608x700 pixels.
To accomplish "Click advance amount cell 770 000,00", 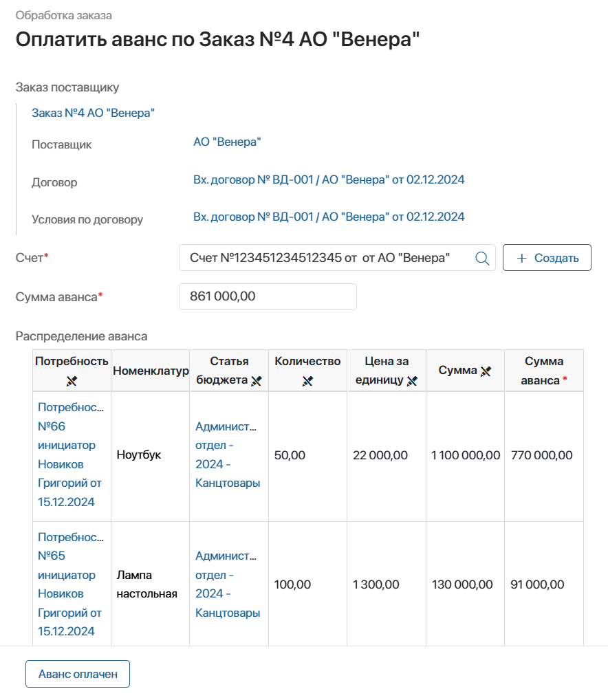I will click(542, 455).
